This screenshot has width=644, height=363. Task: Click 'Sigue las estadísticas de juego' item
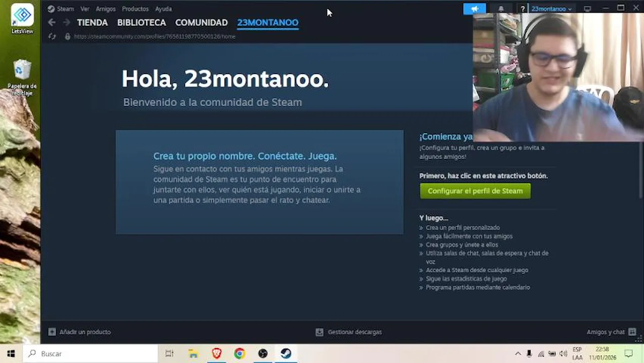pyautogui.click(x=466, y=279)
